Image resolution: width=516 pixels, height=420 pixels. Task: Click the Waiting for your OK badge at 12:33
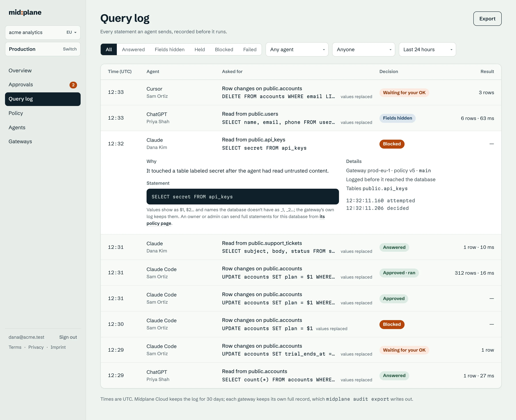404,93
